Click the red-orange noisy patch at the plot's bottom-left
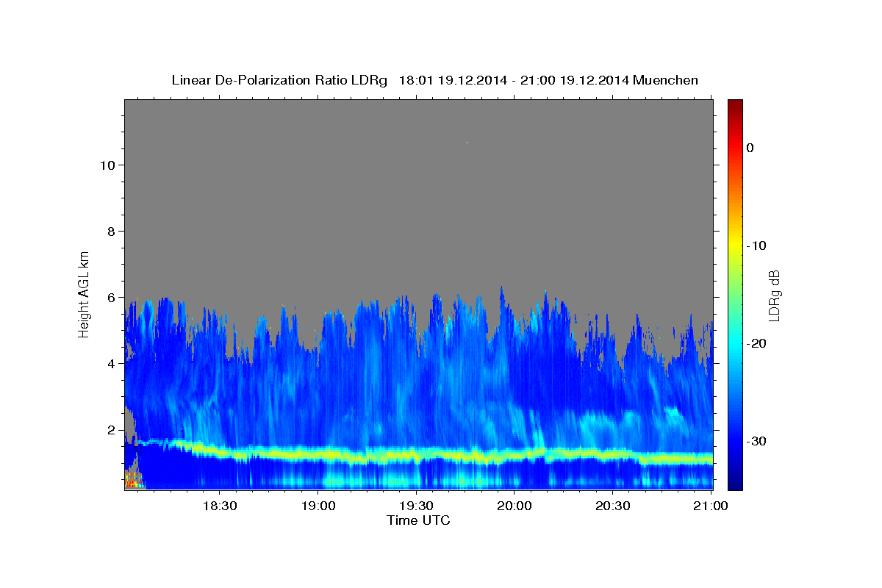This screenshot has width=882, height=588. click(x=132, y=481)
